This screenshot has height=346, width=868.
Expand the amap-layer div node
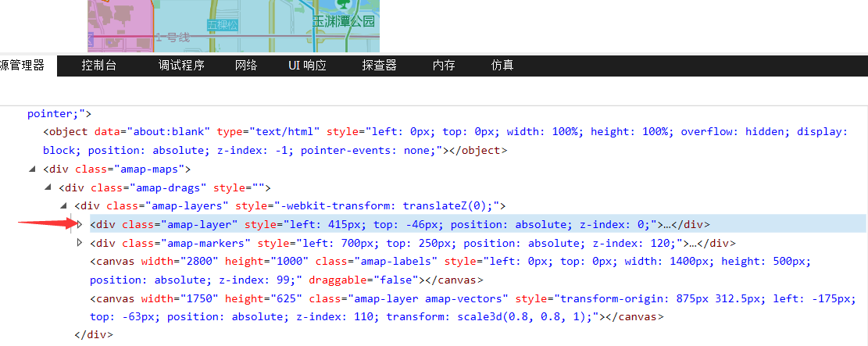[x=79, y=224]
